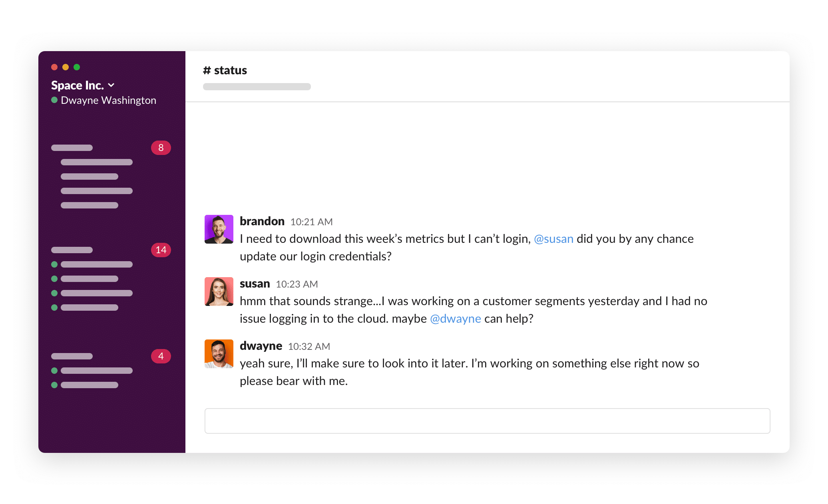Image resolution: width=828 pixels, height=504 pixels.
Task: Click the 10:21 AM message timestamp
Action: point(311,222)
